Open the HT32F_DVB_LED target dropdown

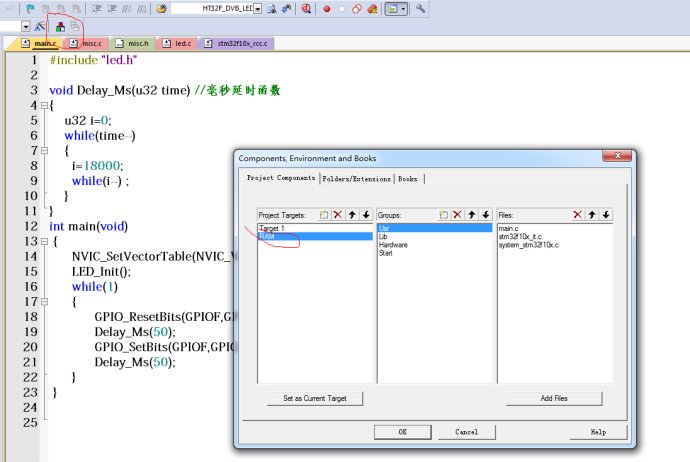pyautogui.click(x=257, y=8)
